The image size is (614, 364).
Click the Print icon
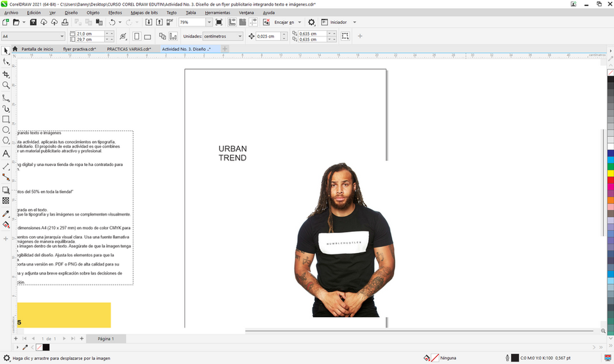65,23
